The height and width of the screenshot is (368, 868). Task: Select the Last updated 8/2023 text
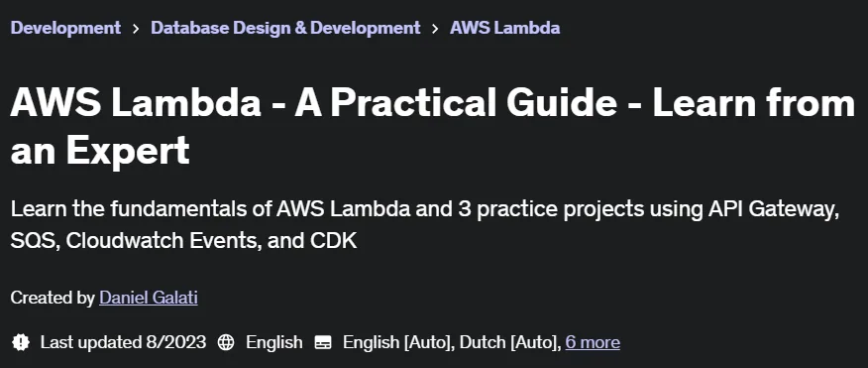(x=123, y=342)
